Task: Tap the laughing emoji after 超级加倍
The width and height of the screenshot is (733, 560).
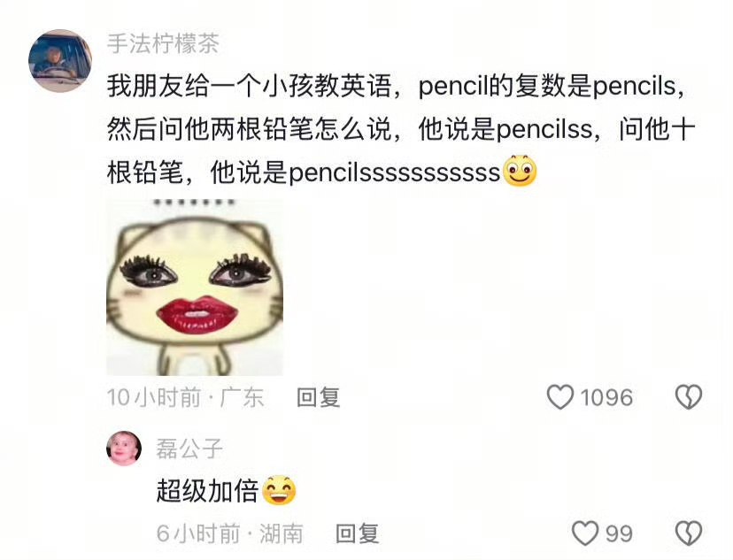Action: coord(279,490)
